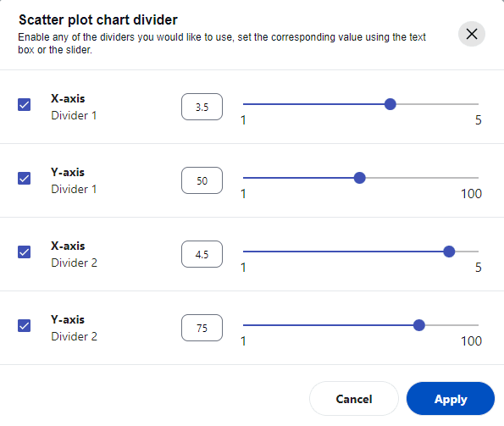Click the Y-axis Divider 2 label text

[74, 328]
